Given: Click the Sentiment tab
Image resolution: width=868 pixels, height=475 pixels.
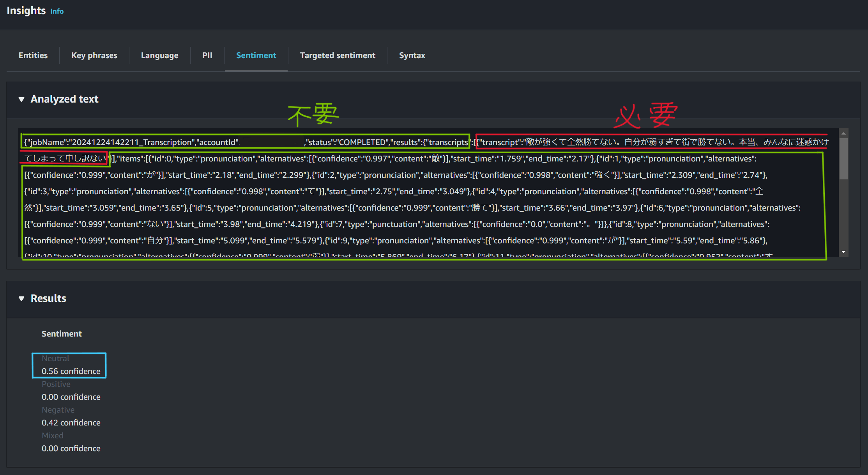Looking at the screenshot, I should pos(256,55).
